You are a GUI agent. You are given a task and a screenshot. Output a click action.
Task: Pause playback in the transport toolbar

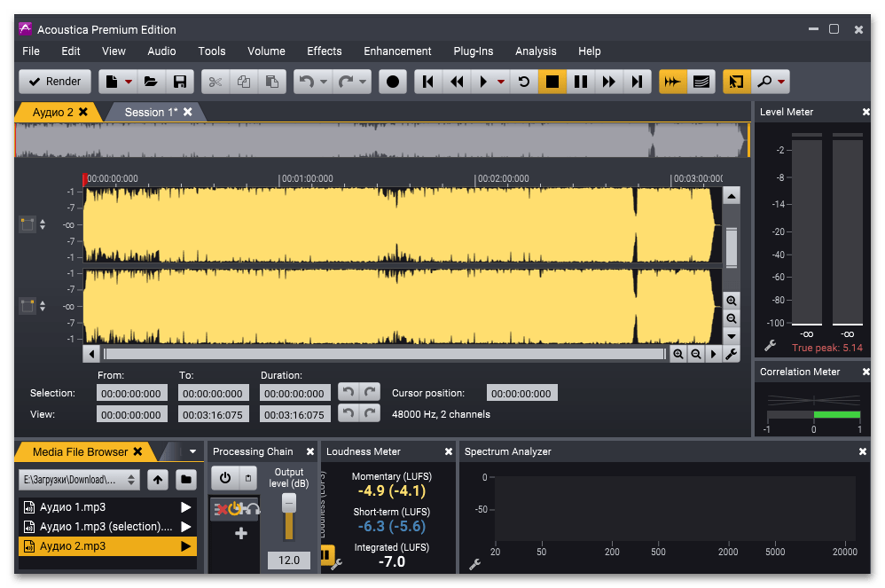click(581, 82)
